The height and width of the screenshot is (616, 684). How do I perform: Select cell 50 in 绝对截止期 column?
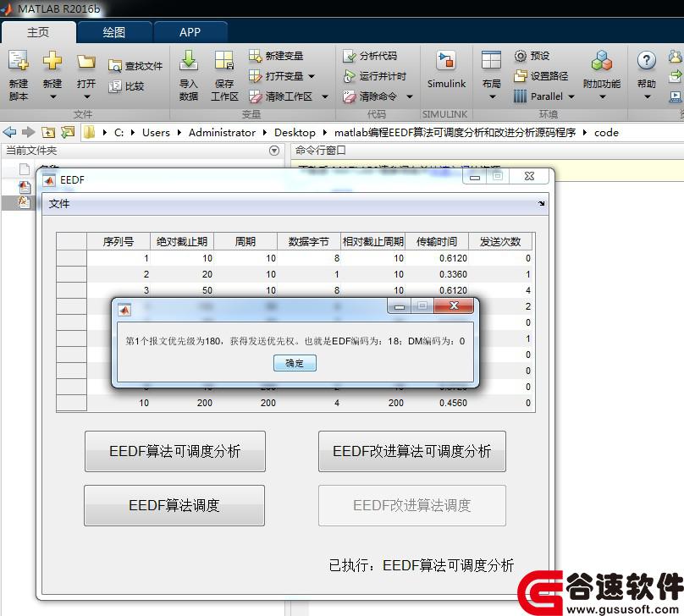tap(182, 290)
